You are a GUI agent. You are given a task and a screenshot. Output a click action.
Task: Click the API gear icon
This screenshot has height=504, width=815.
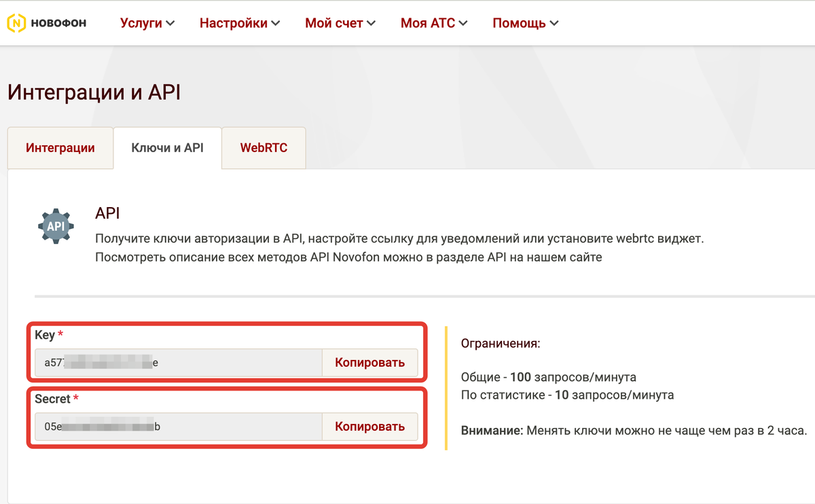pyautogui.click(x=55, y=226)
